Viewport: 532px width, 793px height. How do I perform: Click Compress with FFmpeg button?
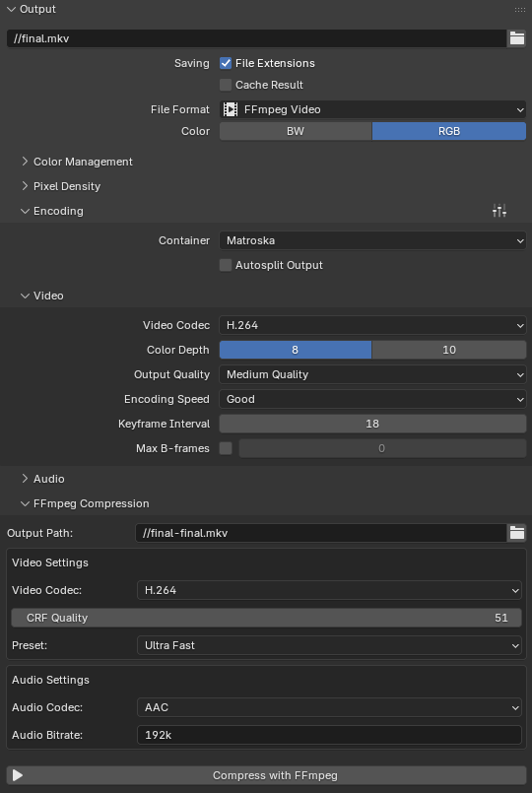click(x=266, y=775)
